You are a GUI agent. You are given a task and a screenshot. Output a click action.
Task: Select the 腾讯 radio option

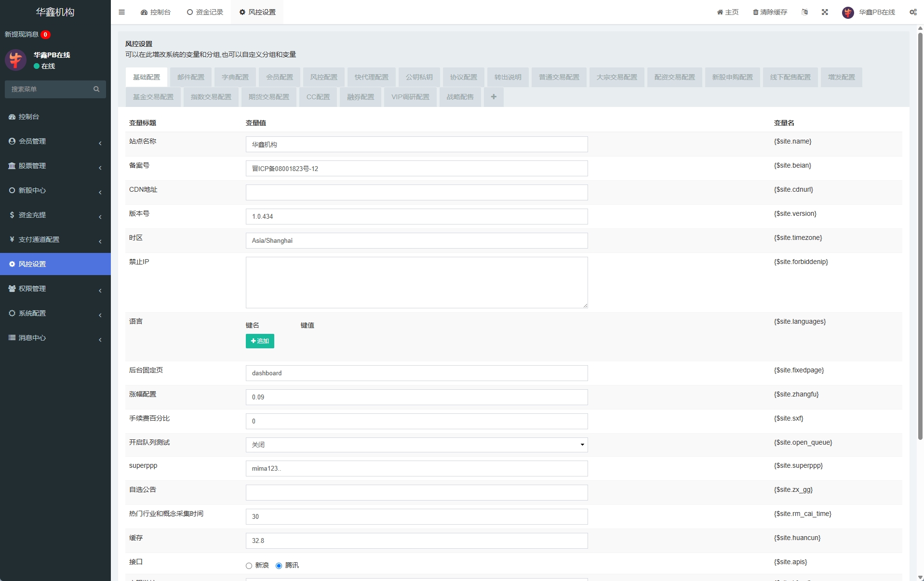pyautogui.click(x=279, y=566)
